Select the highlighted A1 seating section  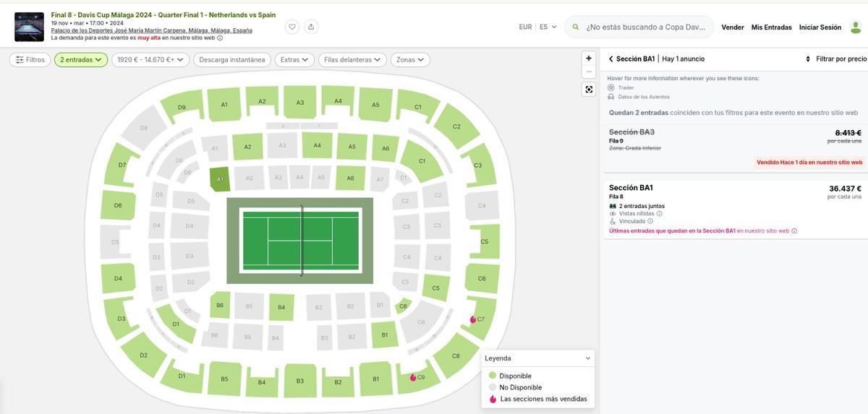click(x=220, y=179)
